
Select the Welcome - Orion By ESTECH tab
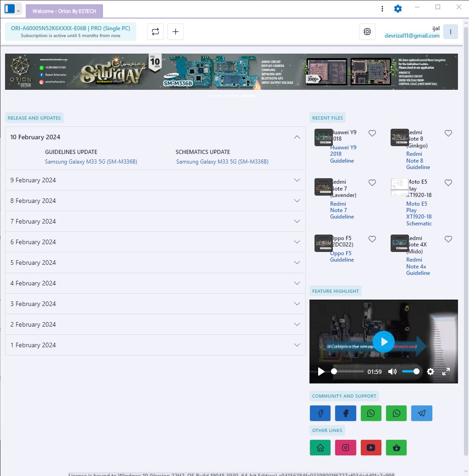tap(64, 11)
